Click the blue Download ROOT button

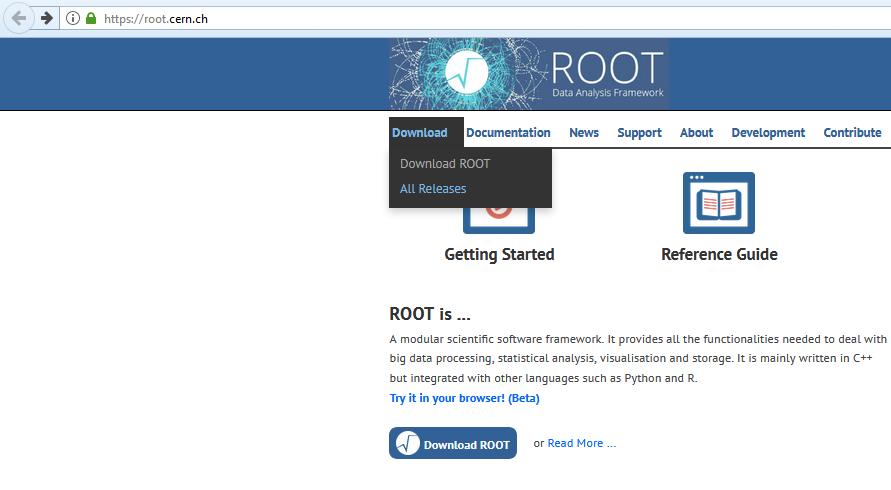[x=453, y=443]
